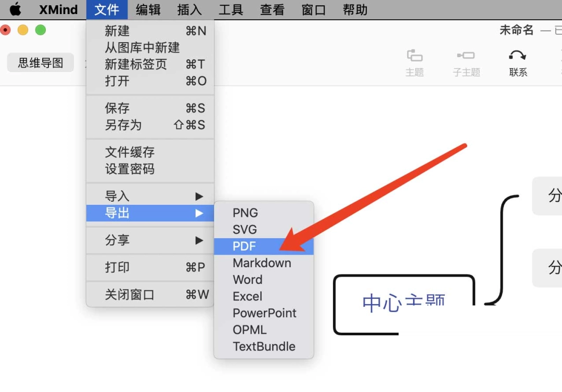This screenshot has width=562, height=392.
Task: Select the 中心主题 central topic node
Action: (404, 304)
